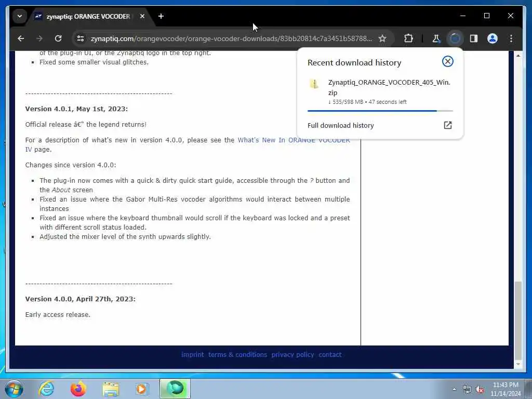
Task: Click the downloads progress icon in toolbar
Action: (x=455, y=38)
